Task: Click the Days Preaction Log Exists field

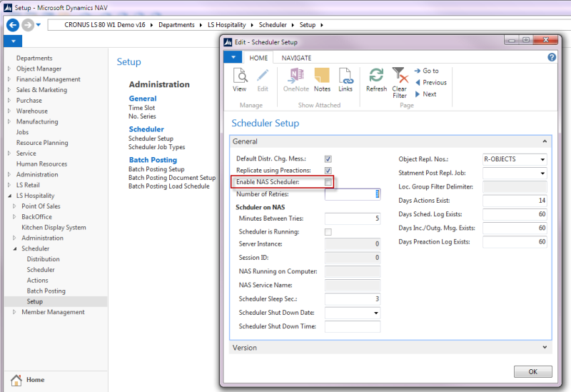Action: 515,242
